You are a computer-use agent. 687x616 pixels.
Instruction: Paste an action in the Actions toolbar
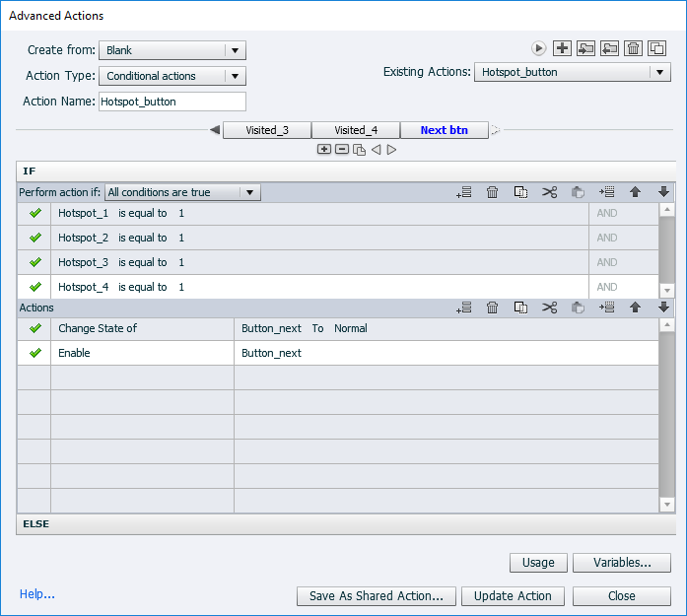[578, 308]
